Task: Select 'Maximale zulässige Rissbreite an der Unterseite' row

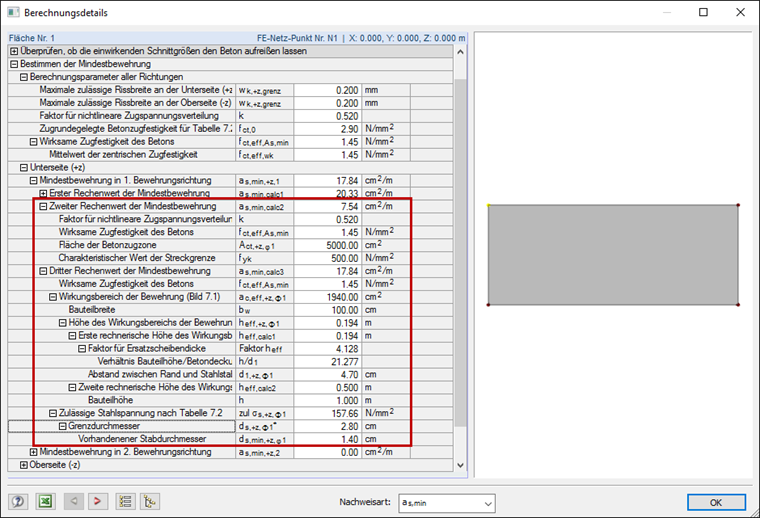Action: pyautogui.click(x=230, y=90)
